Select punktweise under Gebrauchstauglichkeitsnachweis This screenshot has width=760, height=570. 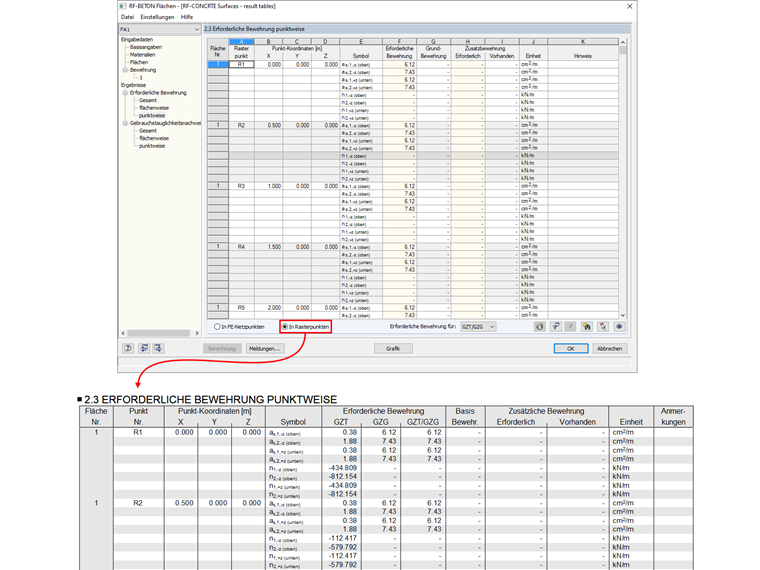[152, 146]
